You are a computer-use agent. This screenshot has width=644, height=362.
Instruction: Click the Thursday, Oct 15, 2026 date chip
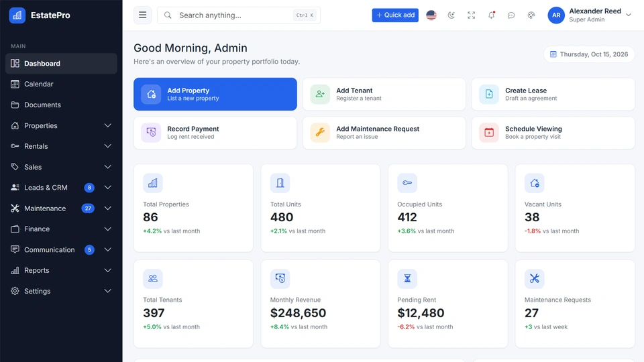pos(590,54)
